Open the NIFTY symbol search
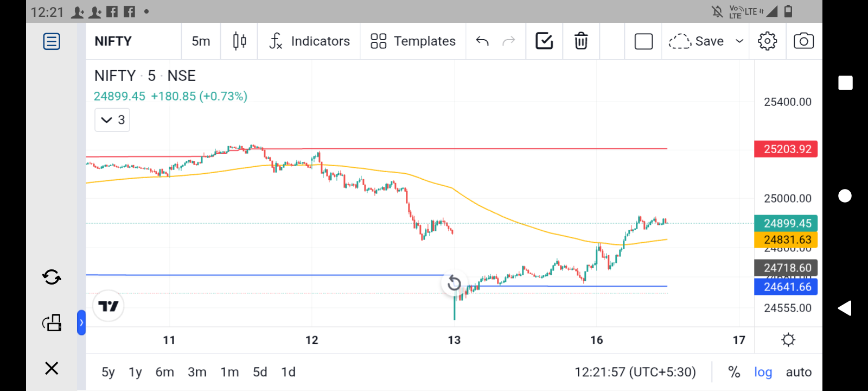 click(x=113, y=41)
